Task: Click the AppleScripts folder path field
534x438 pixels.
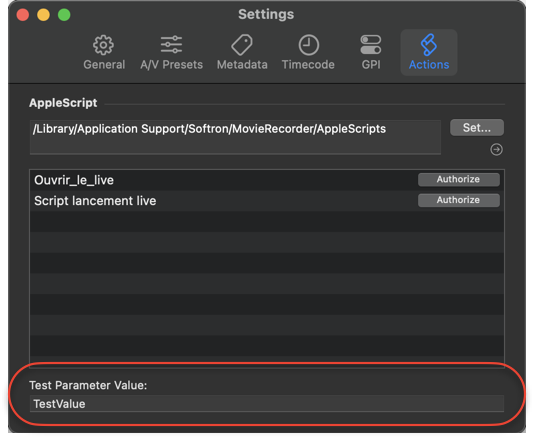Action: pyautogui.click(x=235, y=137)
